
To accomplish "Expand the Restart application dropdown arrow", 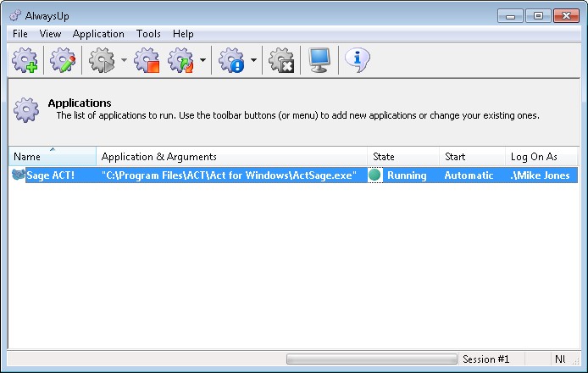I will click(202, 60).
